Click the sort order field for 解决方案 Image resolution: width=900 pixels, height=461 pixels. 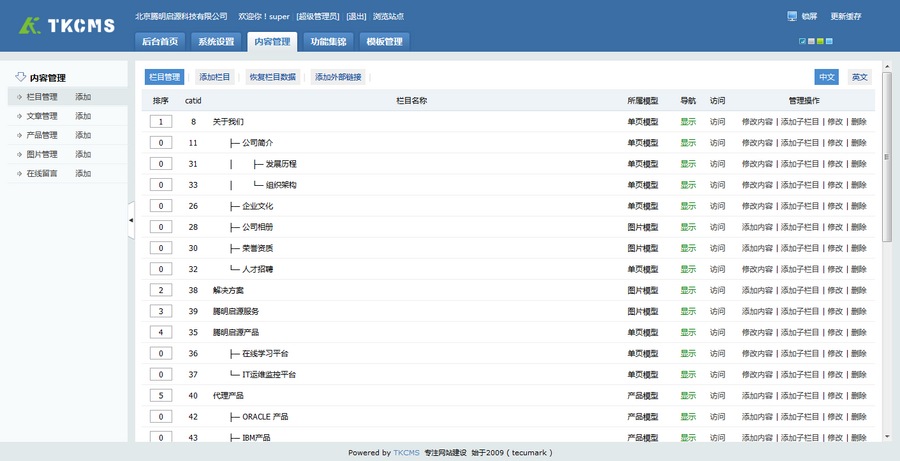click(161, 290)
